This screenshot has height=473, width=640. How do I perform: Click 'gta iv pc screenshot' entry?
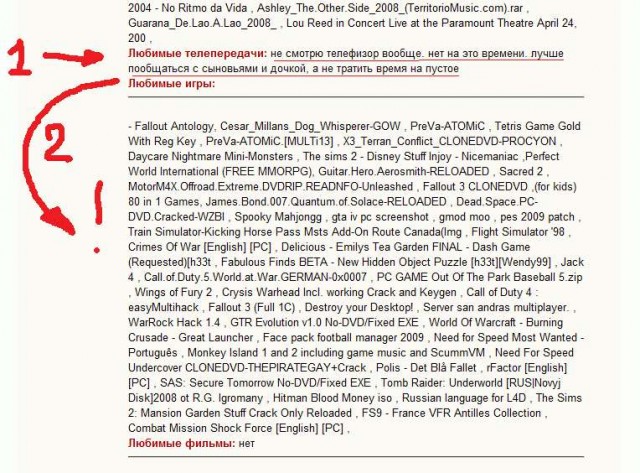click(380, 217)
